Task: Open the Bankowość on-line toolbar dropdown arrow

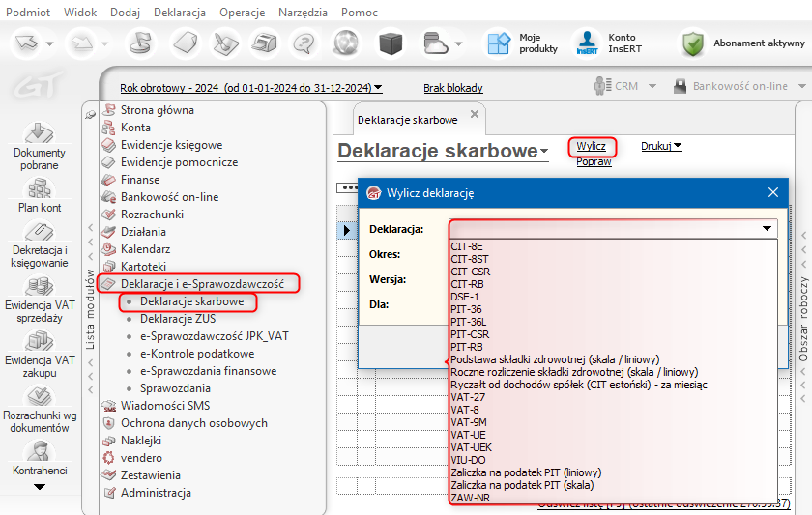Action: coord(802,86)
